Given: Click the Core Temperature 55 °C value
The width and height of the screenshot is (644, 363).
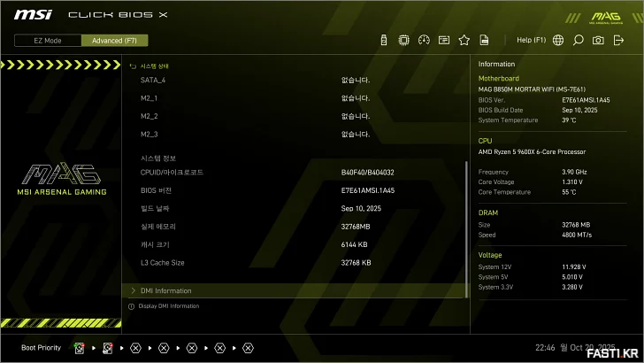Looking at the screenshot, I should tap(569, 192).
